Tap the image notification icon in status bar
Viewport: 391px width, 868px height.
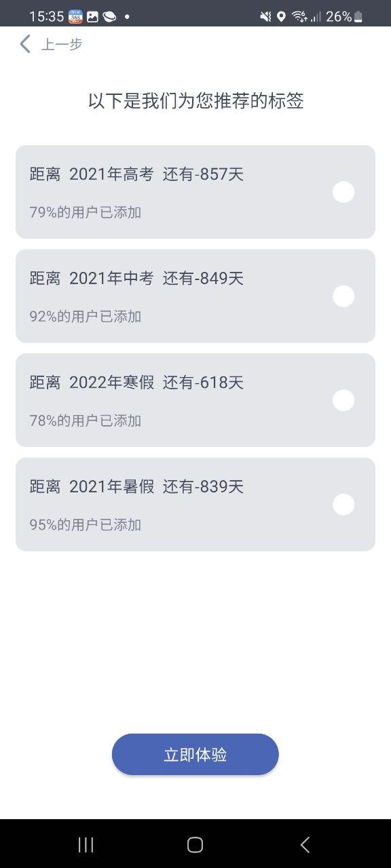[x=93, y=12]
